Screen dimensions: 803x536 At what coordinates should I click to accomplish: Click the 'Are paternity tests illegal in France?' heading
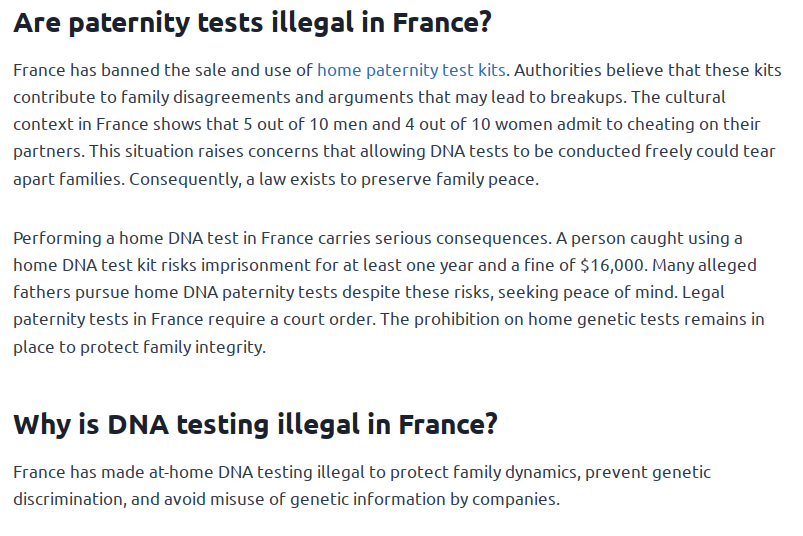[x=252, y=22]
